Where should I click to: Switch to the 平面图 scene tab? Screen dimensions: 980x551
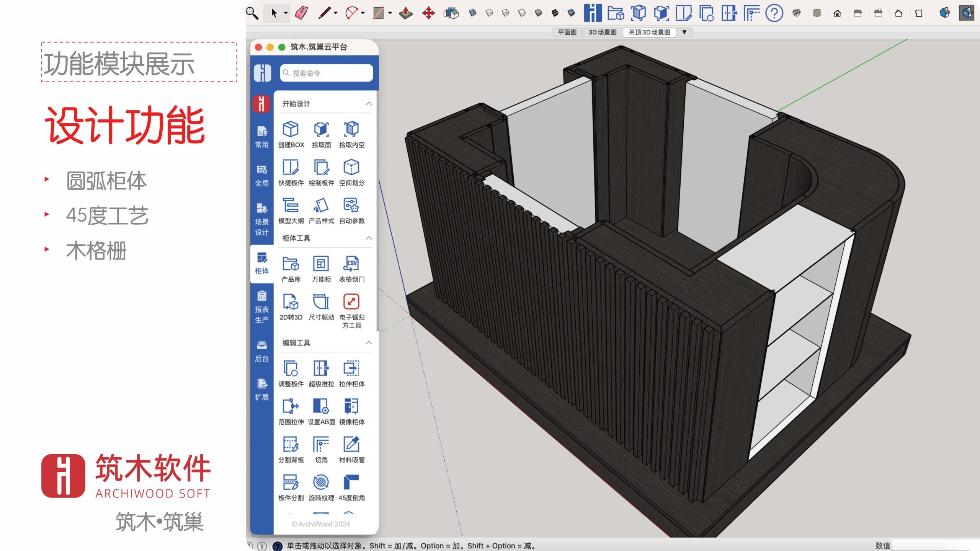coord(567,32)
